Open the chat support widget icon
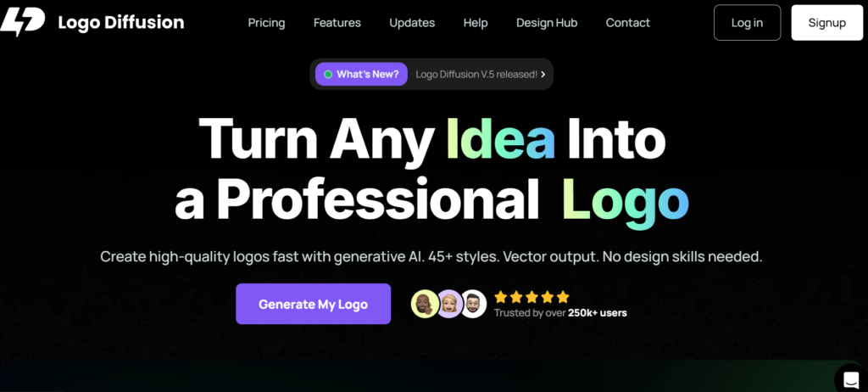Viewport: 868px width, 392px height. 850,378
